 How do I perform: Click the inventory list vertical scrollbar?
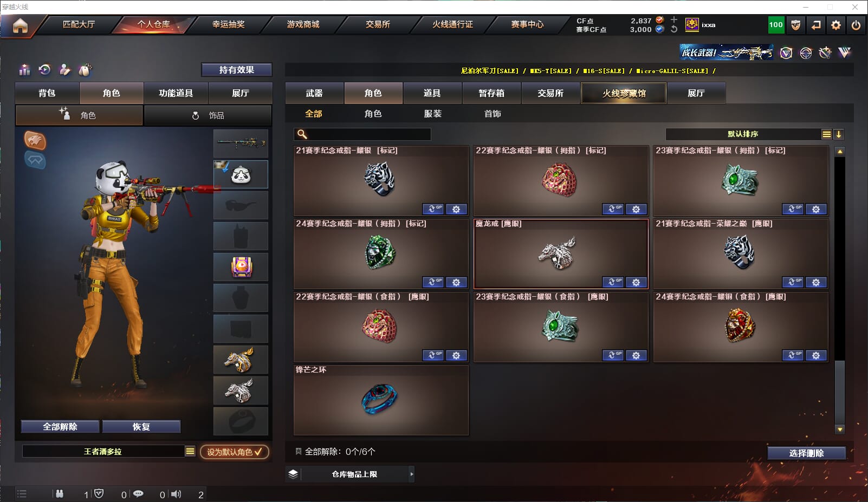coord(840,290)
